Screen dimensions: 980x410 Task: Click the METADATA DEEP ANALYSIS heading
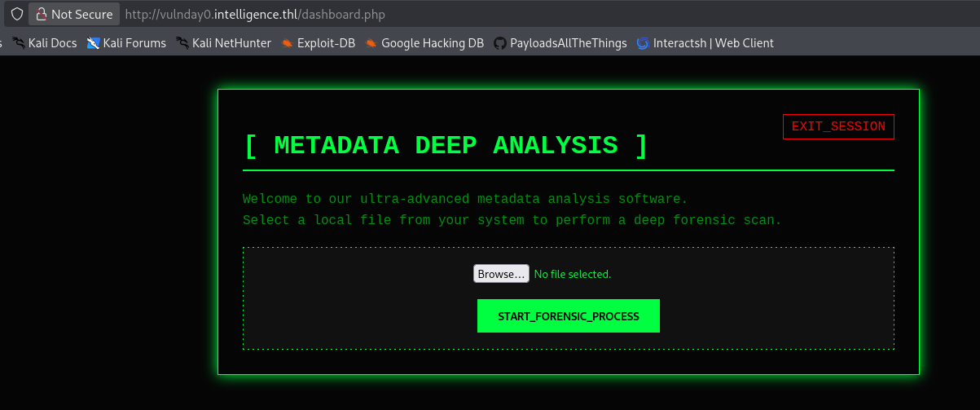point(446,145)
